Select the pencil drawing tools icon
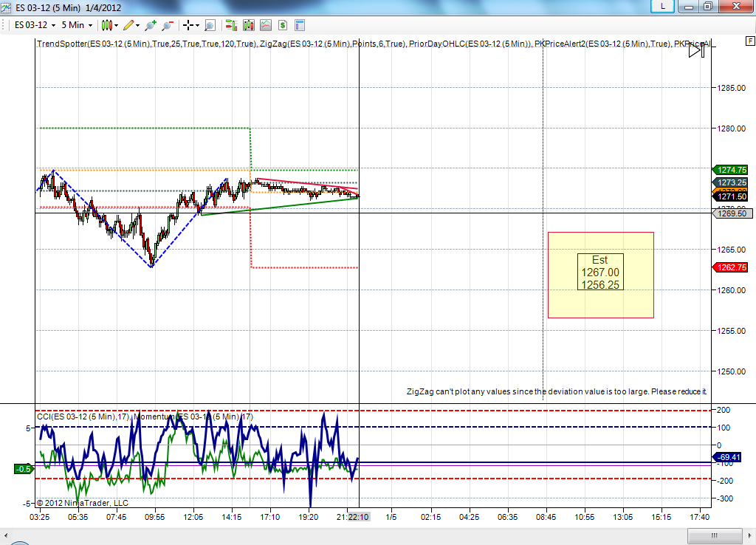 (128, 25)
